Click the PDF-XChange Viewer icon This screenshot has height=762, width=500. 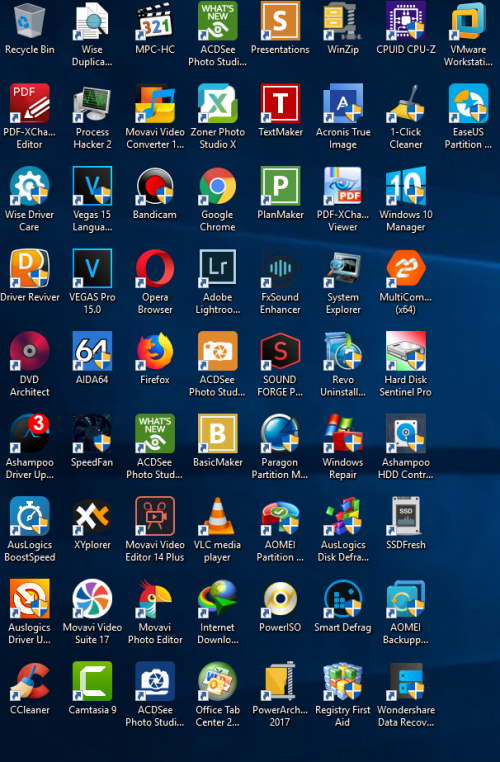[x=343, y=186]
